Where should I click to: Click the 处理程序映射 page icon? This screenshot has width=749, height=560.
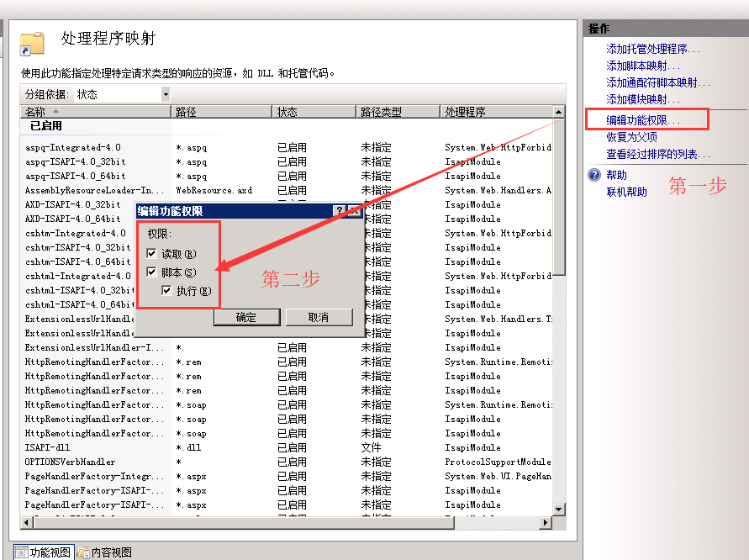coord(31,45)
